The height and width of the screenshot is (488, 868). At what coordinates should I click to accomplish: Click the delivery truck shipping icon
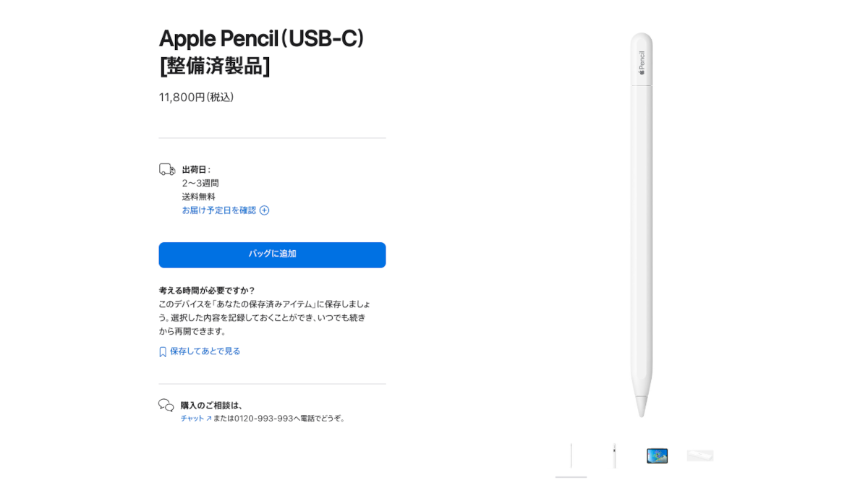166,168
